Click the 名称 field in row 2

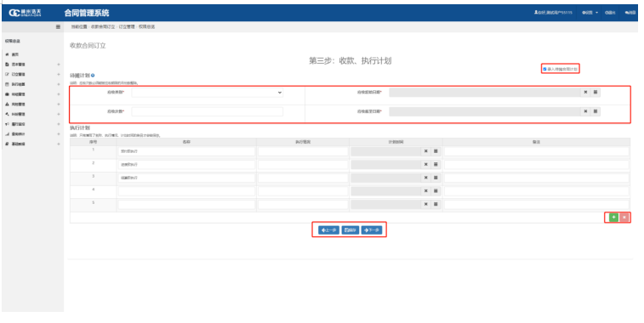[186, 165]
